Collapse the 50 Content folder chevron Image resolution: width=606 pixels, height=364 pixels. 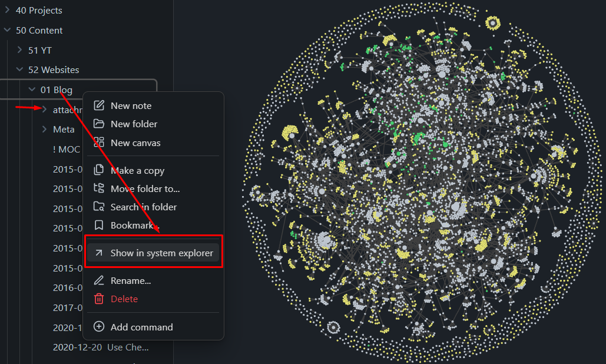pyautogui.click(x=7, y=30)
